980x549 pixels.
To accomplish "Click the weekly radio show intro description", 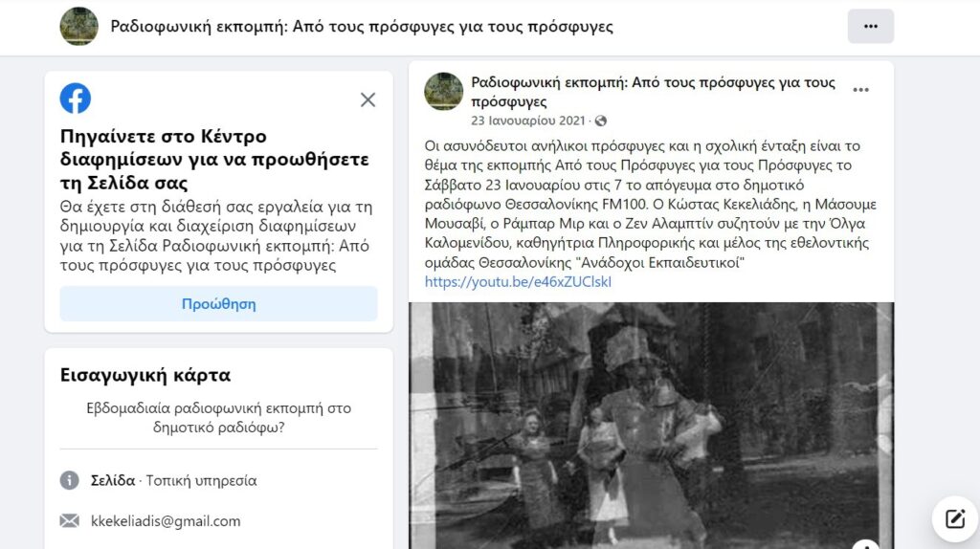I will point(219,417).
